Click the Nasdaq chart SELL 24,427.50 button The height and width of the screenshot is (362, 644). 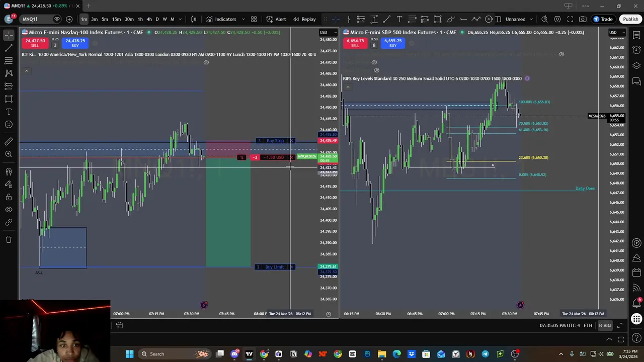(x=35, y=43)
